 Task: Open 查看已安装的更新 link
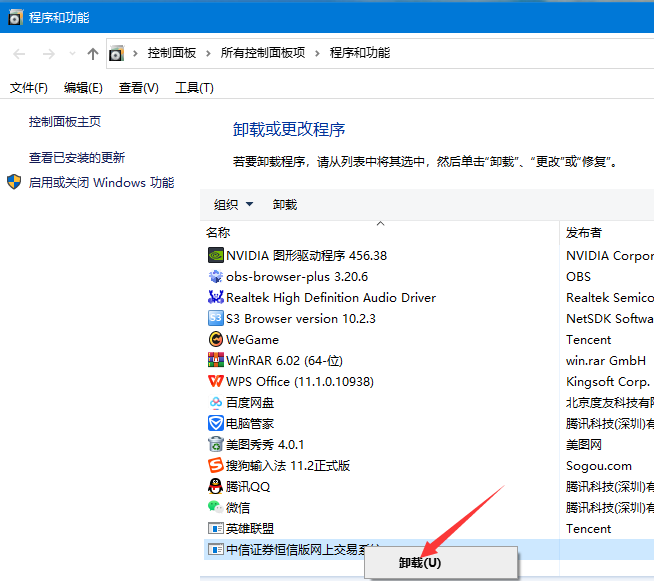[x=77, y=157]
